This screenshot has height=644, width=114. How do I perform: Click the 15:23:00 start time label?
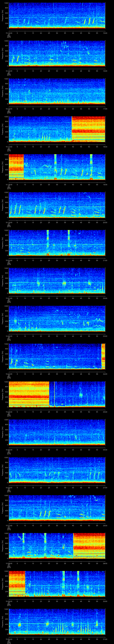point(9,374)
